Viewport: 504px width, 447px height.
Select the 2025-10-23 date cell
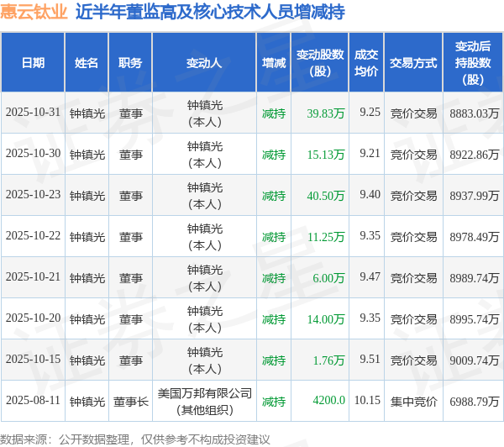click(x=33, y=195)
